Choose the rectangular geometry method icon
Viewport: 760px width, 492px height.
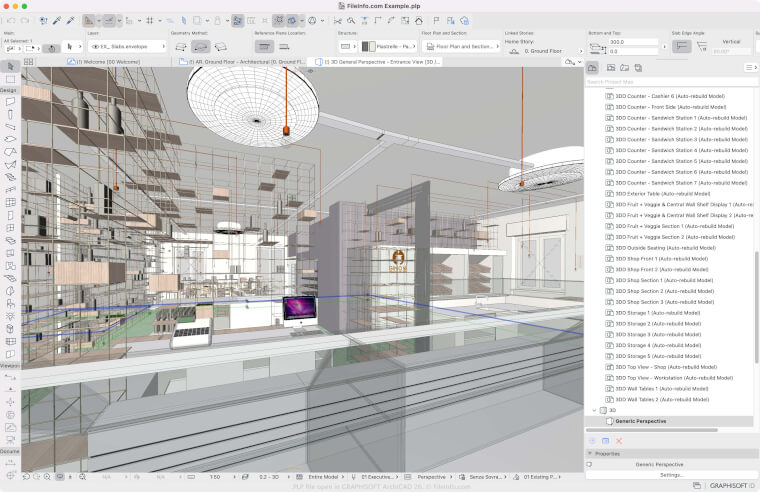pos(200,46)
